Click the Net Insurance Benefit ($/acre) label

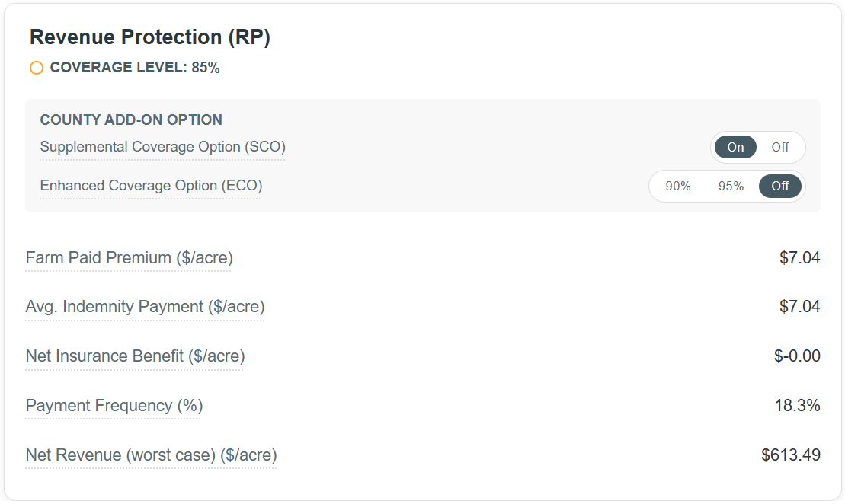pyautogui.click(x=135, y=356)
